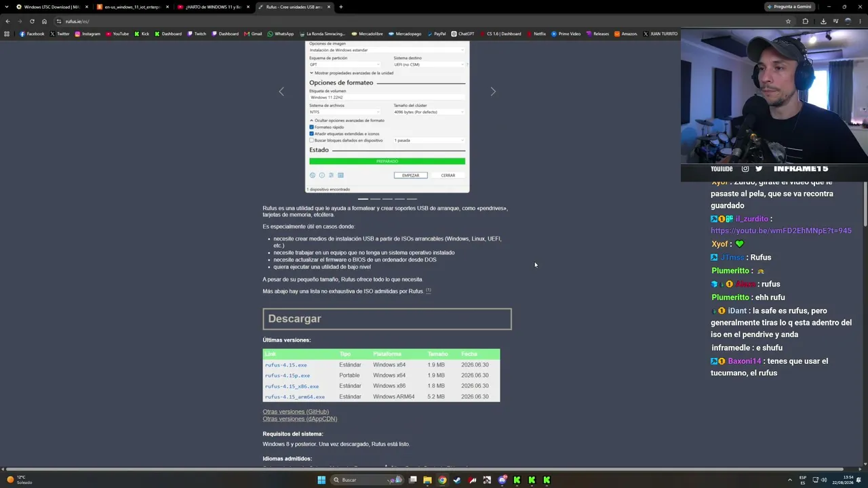
Task: Open the youtu.be link in chat
Action: [x=781, y=230]
